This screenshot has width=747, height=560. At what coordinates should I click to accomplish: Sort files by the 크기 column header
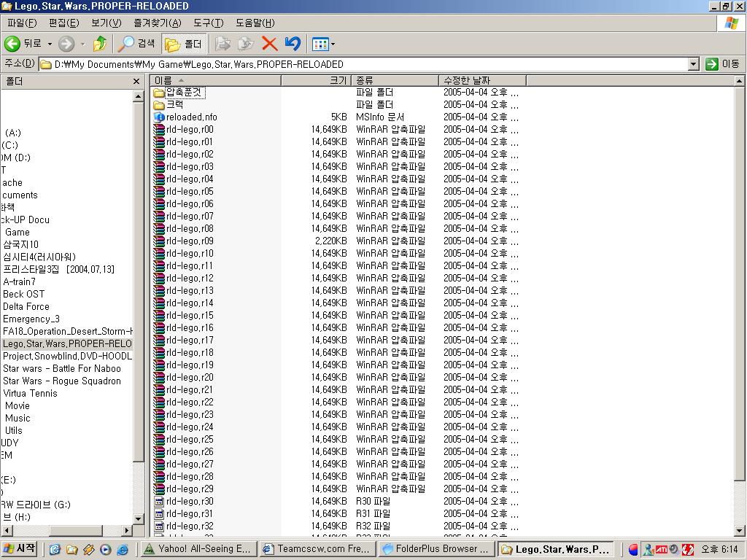tap(315, 80)
